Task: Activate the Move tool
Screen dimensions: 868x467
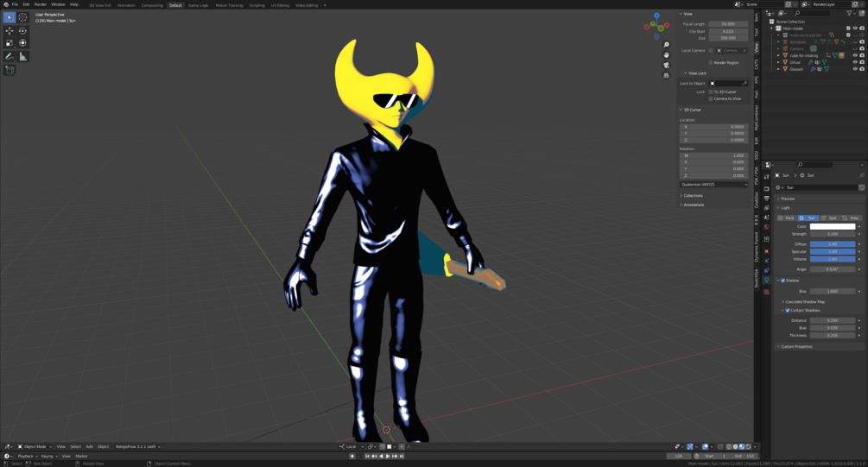Action: point(10,31)
